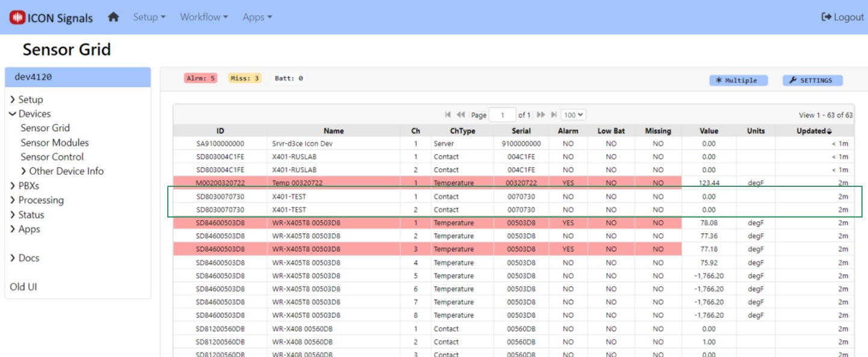The width and height of the screenshot is (868, 357).
Task: Open the Workflow navbar dropdown
Action: pos(204,17)
